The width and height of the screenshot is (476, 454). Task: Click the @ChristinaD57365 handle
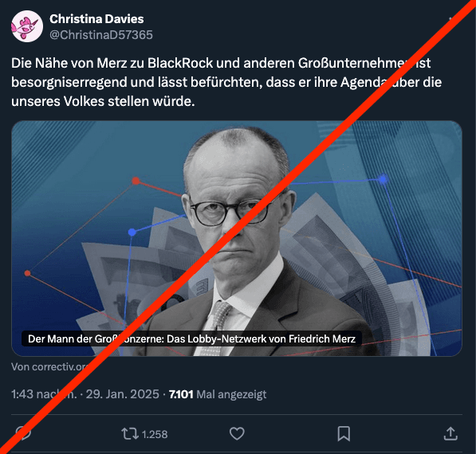tap(101, 35)
